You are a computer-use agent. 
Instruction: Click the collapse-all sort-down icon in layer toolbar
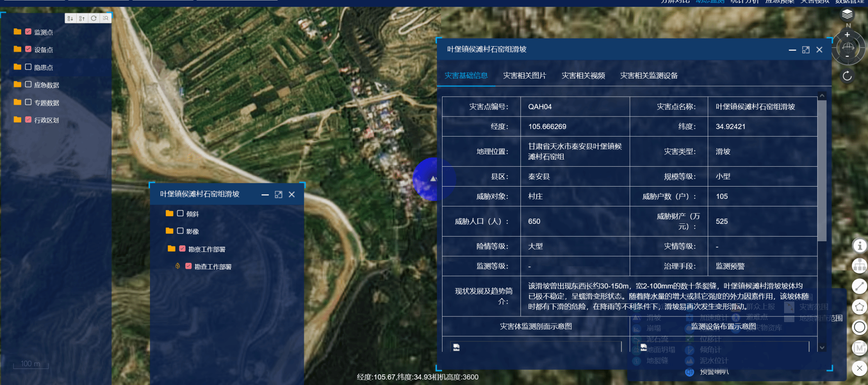pyautogui.click(x=70, y=18)
